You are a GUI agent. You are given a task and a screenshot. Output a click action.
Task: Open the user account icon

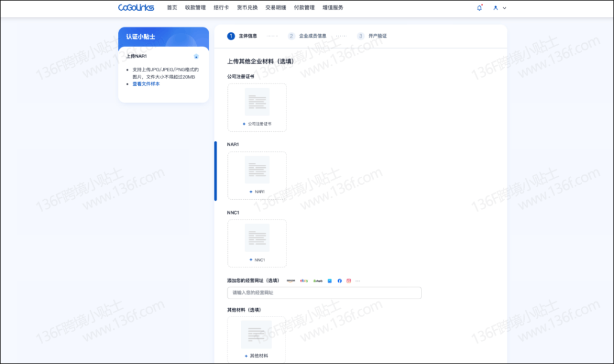tap(495, 8)
